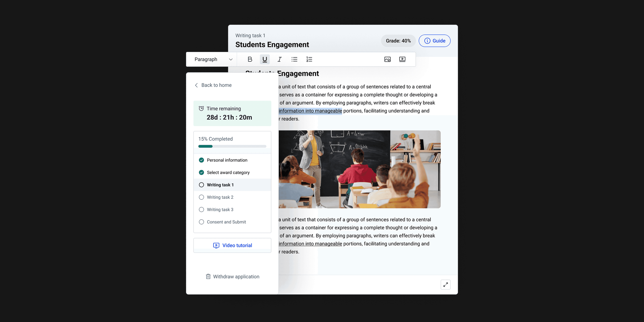Screen dimensions: 644x322
Task: Apply italic formatting to text
Action: click(279, 59)
